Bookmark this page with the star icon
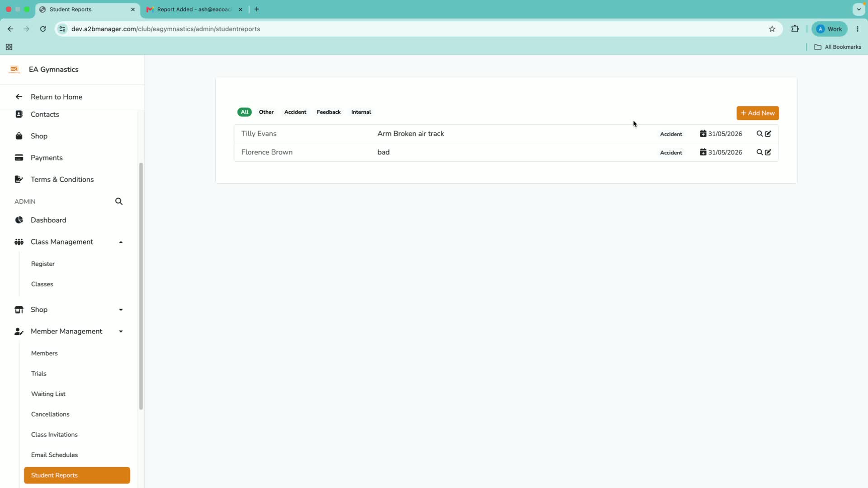Viewport: 868px width, 488px height. click(772, 29)
